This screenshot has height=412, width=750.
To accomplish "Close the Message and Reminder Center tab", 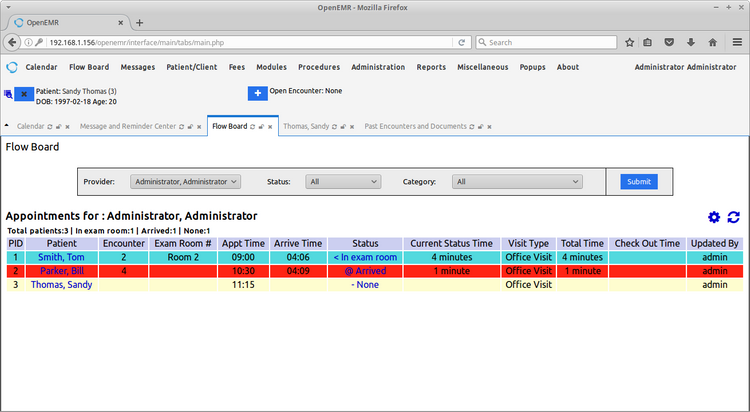I will [x=199, y=127].
